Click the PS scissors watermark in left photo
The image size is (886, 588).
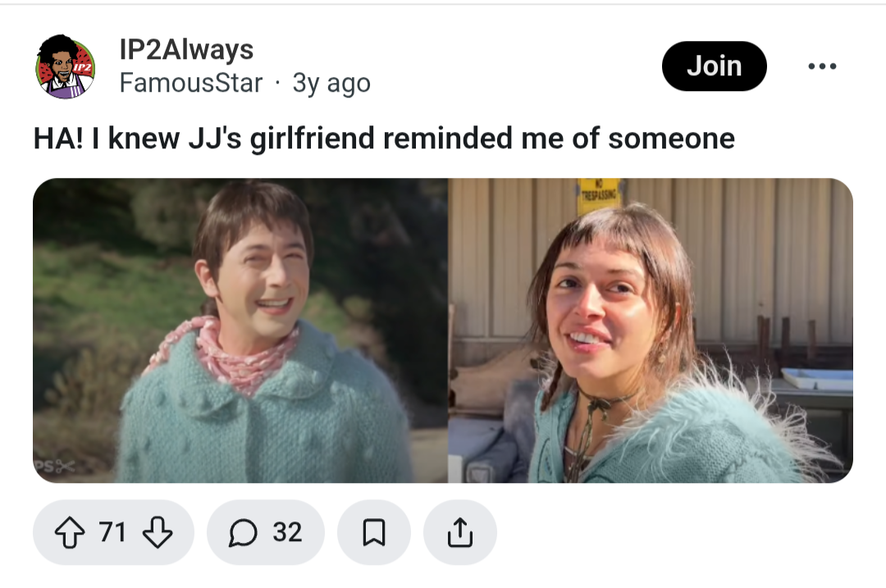tap(55, 467)
